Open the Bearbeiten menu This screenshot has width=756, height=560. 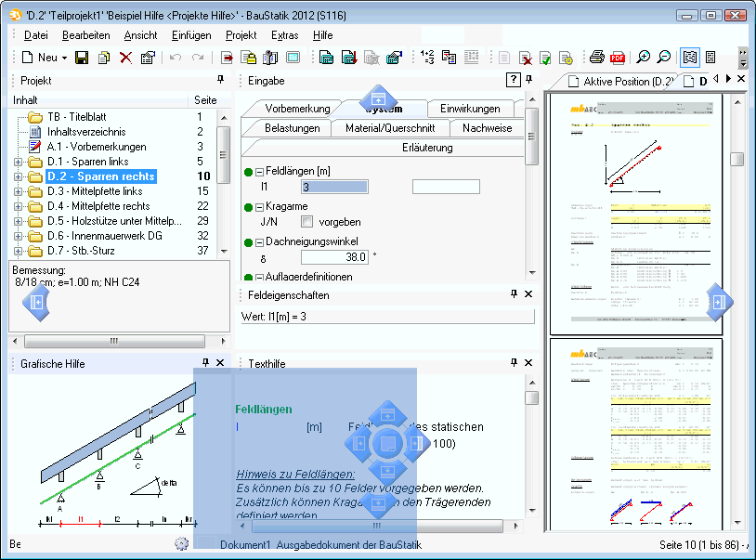(85, 35)
